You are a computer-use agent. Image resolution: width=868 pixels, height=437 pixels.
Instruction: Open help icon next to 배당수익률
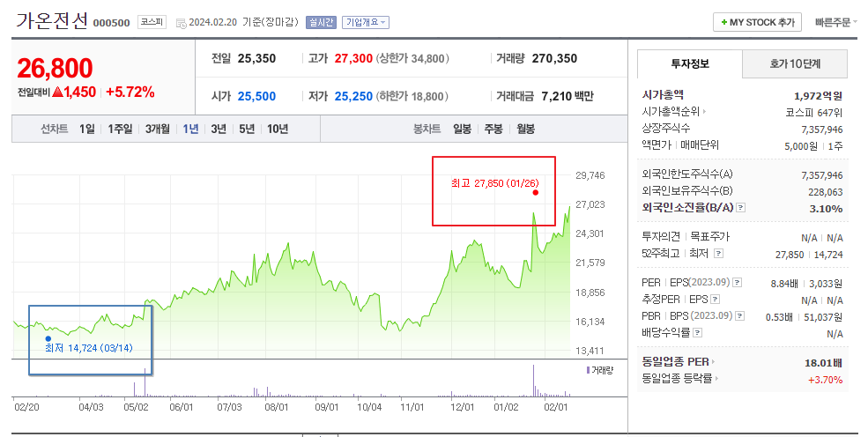coord(698,332)
